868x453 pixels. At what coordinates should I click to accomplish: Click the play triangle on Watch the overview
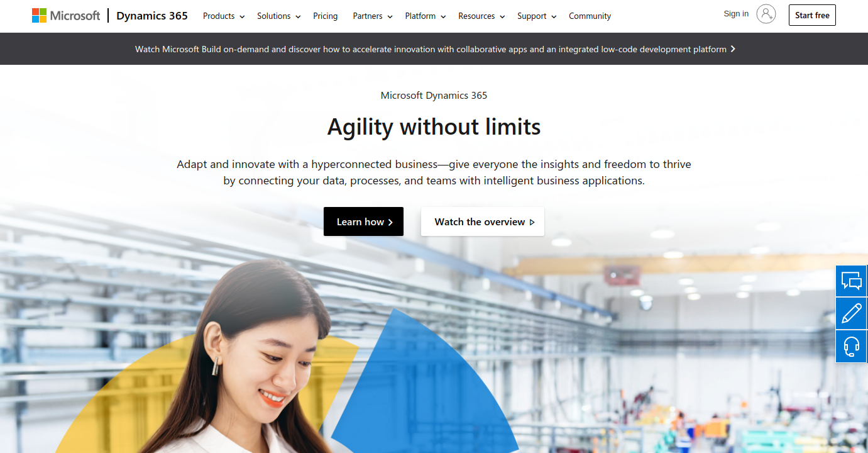click(532, 222)
